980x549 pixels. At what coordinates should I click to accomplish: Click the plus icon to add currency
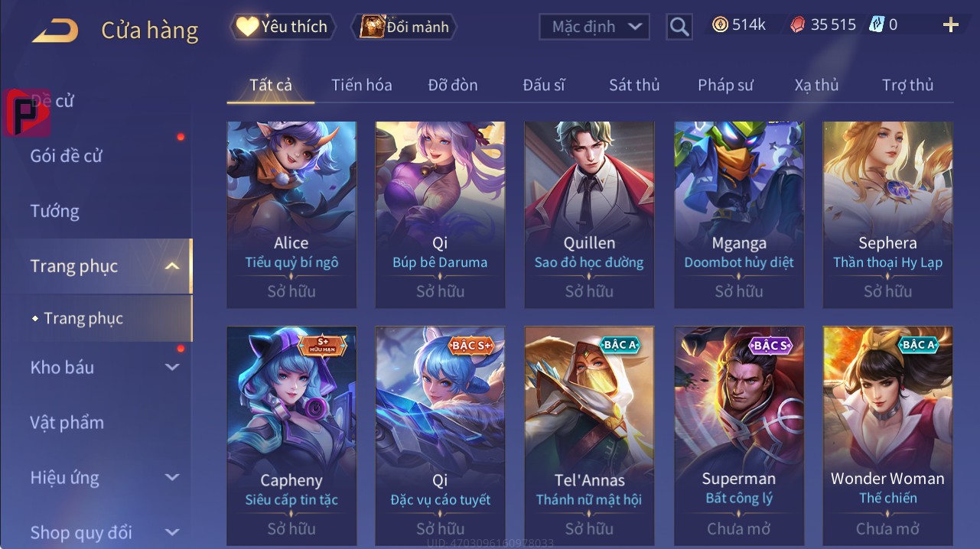tap(950, 25)
